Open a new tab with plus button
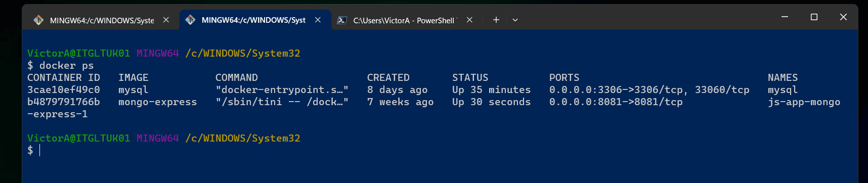 pyautogui.click(x=496, y=20)
